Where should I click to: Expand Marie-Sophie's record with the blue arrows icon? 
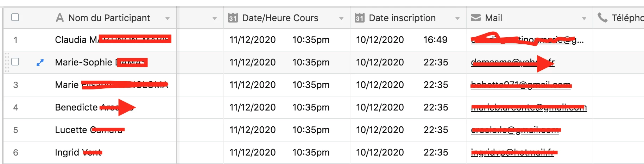40,63
